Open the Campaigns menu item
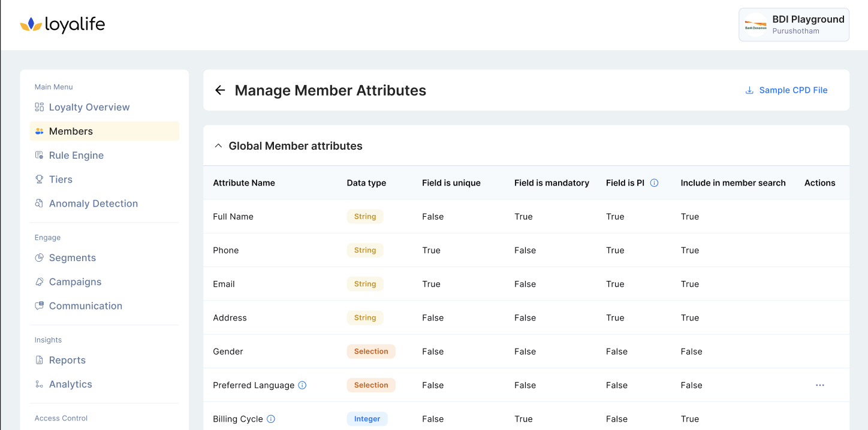The height and width of the screenshot is (430, 868). point(75,281)
